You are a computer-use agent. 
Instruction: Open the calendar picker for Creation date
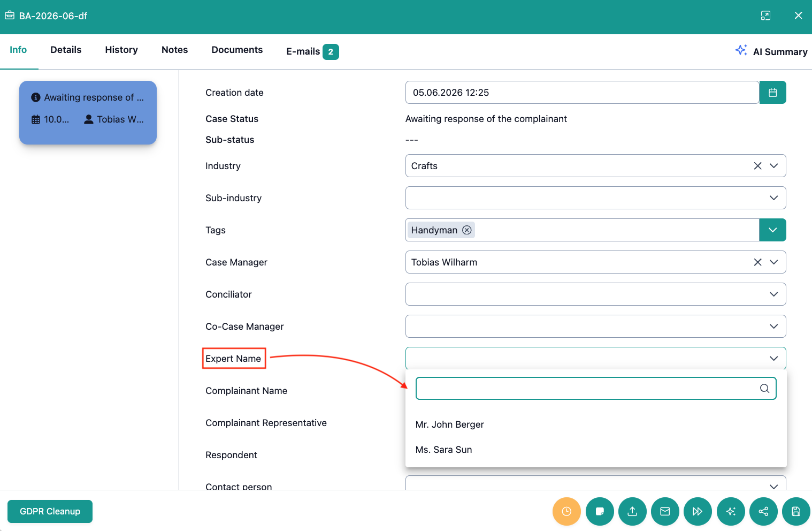(772, 93)
